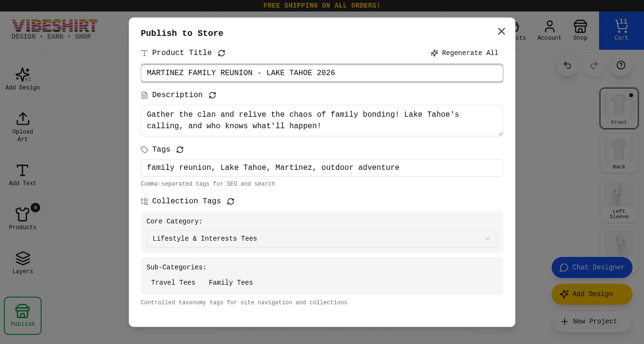644x344 pixels.
Task: Open the help question mark button
Action: [621, 65]
